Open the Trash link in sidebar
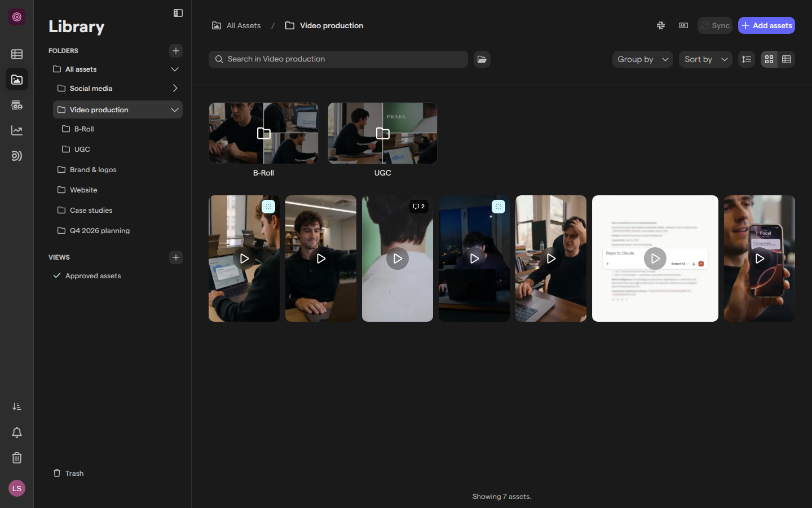The width and height of the screenshot is (812, 508). point(69,474)
